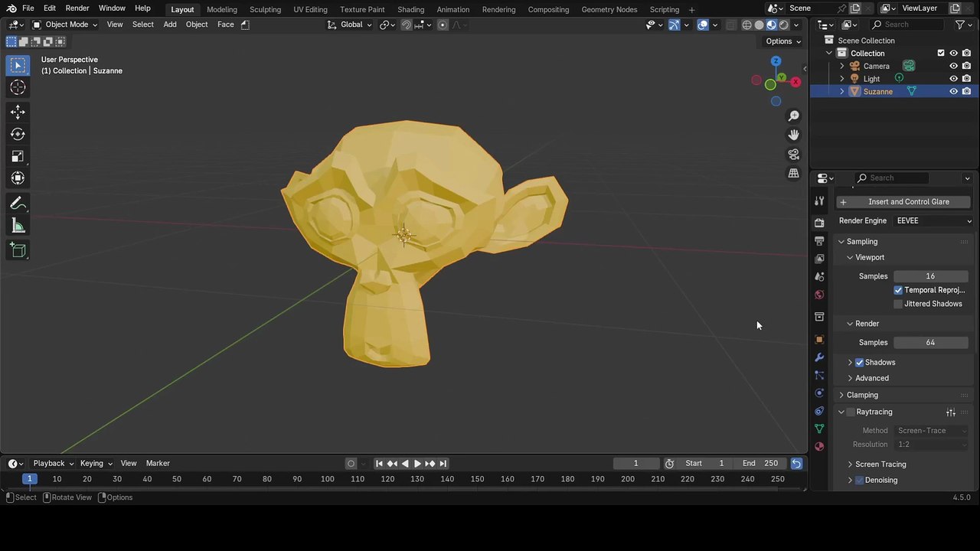Click the viewport zoom magnifier icon
The height and width of the screenshot is (551, 980).
[794, 116]
